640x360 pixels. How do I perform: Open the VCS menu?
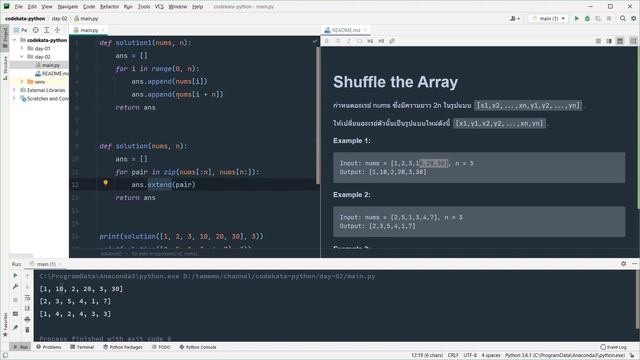159,7
